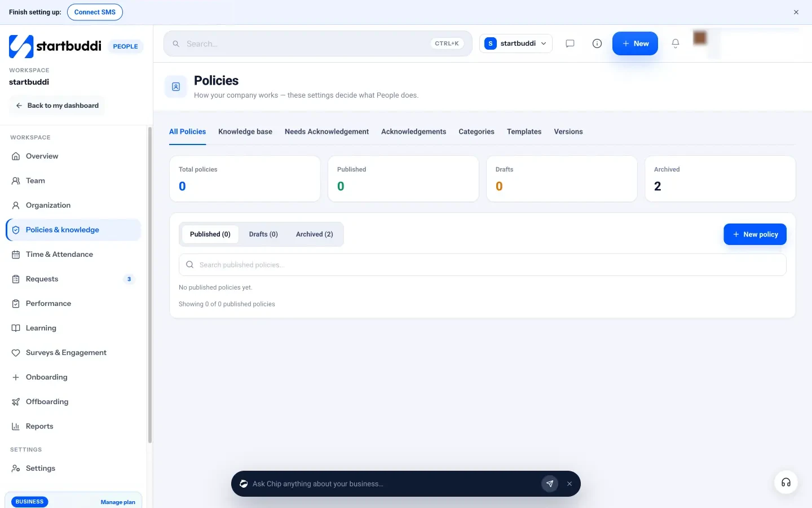The height and width of the screenshot is (508, 812).
Task: Switch to Knowledge base tab
Action: click(245, 132)
